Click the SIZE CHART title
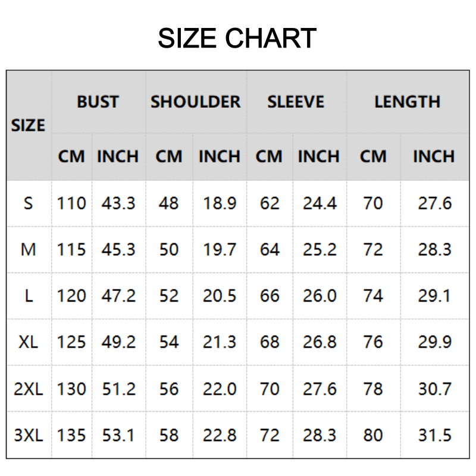 tap(237, 38)
